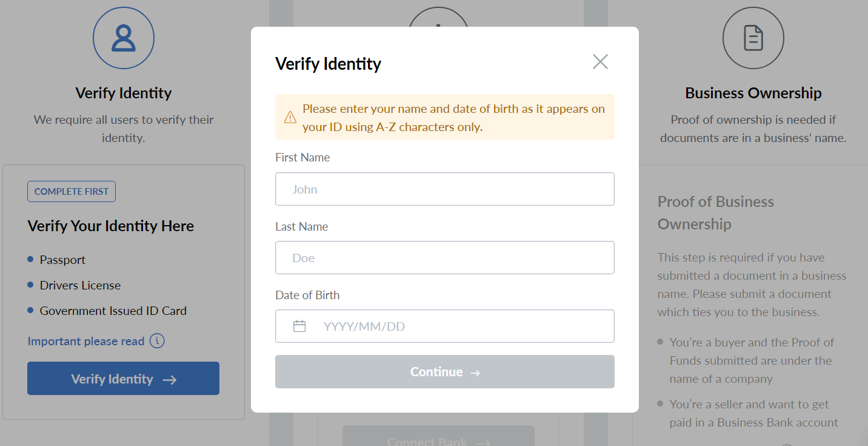The image size is (868, 446).
Task: Close the Verify Identity dialog
Action: [x=600, y=62]
